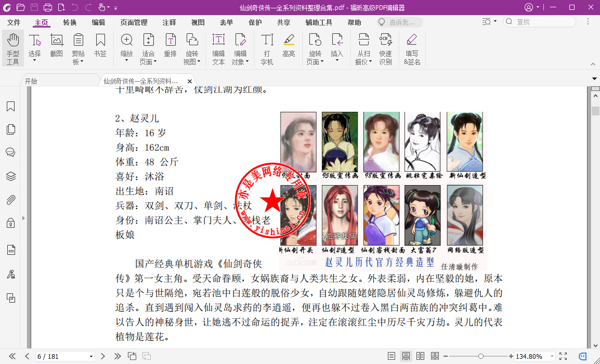Expand the left navigation panel

(x=24, y=218)
